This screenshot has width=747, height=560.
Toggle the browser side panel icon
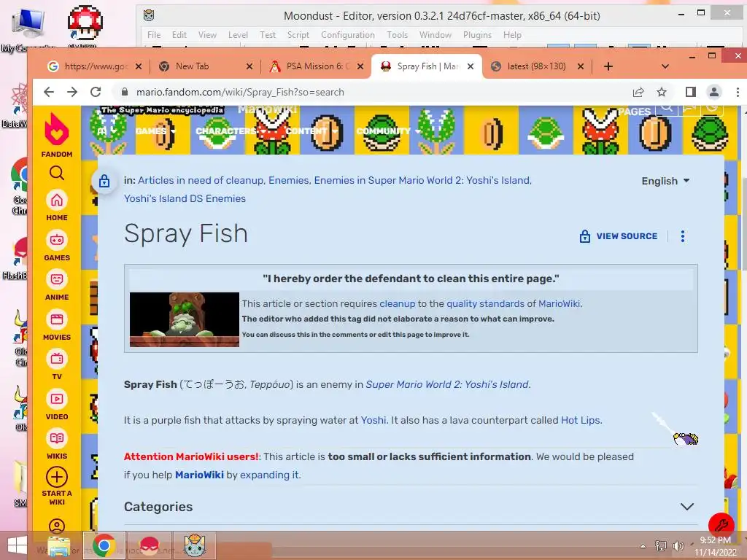[691, 92]
